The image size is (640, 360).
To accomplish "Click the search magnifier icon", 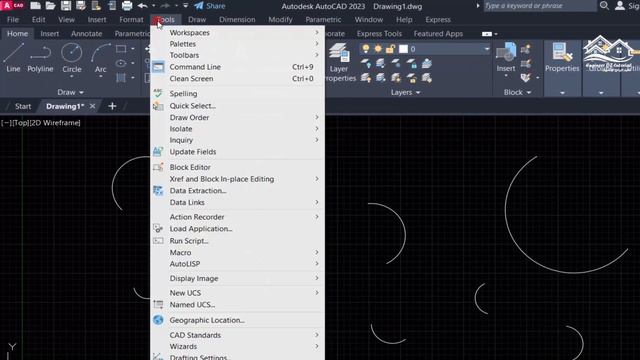I will click(x=604, y=6).
